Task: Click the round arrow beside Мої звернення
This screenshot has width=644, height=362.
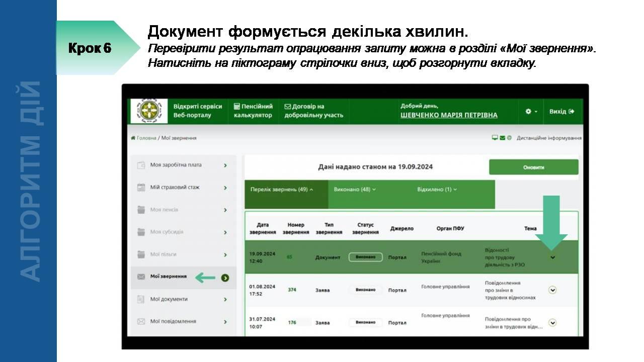Action: pos(225,278)
